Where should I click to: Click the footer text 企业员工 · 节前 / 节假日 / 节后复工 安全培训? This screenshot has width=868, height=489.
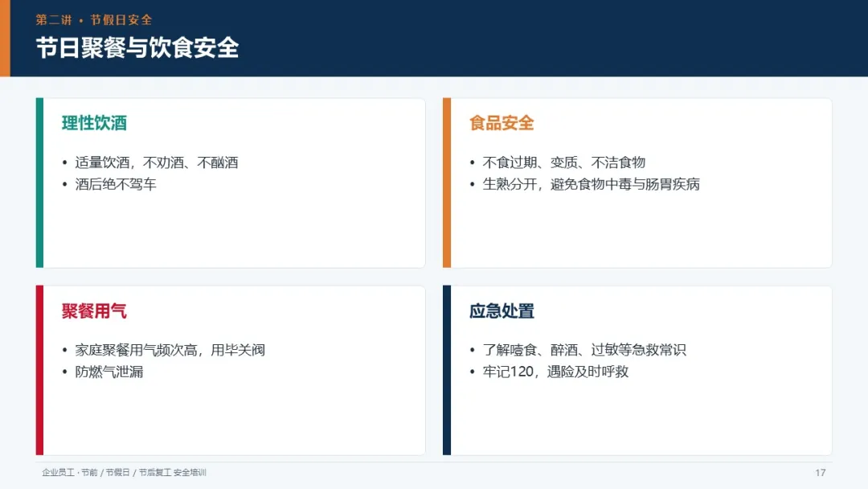[124, 472]
